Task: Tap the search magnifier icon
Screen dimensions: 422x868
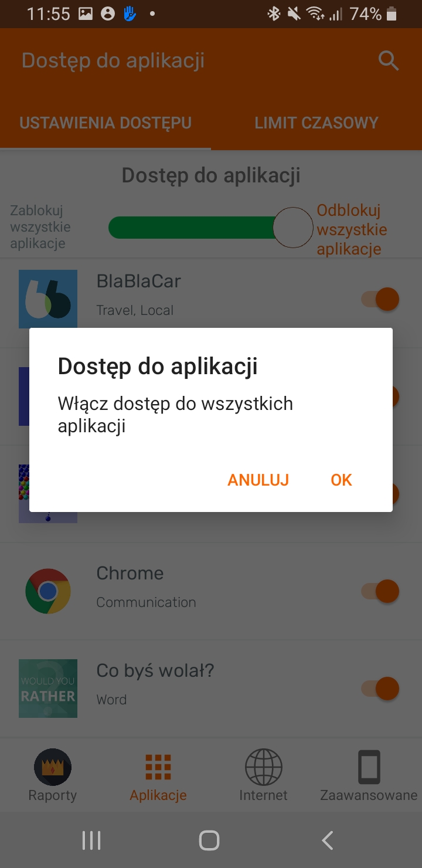Action: tap(389, 60)
